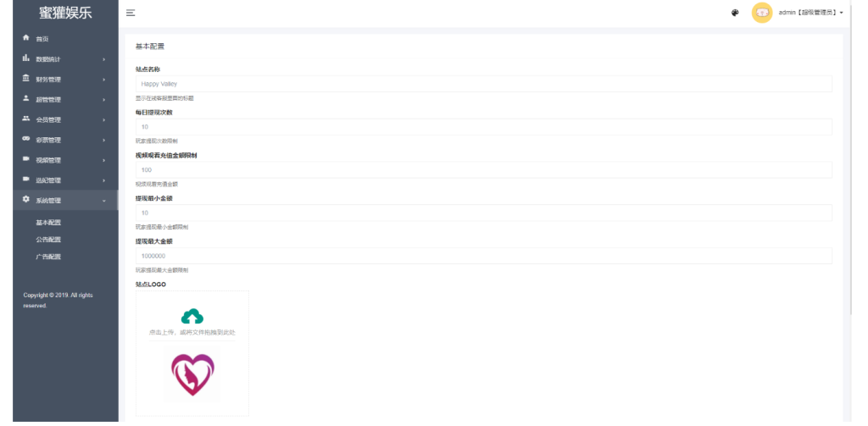
Task: Click the 蜜獾娱乐 site title
Action: coord(65,14)
